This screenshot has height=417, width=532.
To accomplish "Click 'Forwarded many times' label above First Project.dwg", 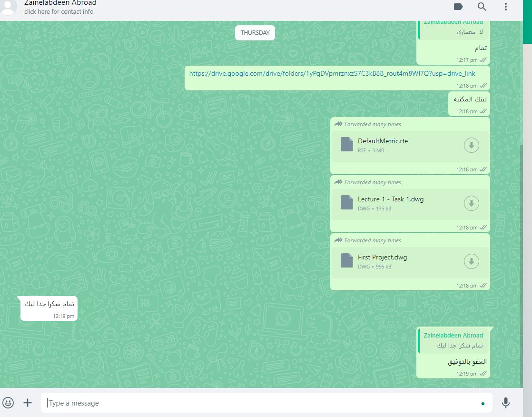I will pos(373,240).
